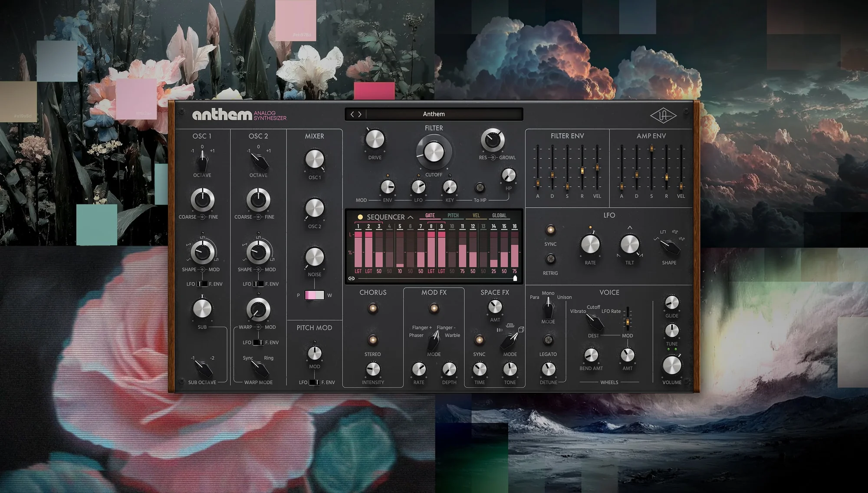The width and height of the screenshot is (868, 493).
Task: Go to previous preset arrow
Action: tap(352, 114)
